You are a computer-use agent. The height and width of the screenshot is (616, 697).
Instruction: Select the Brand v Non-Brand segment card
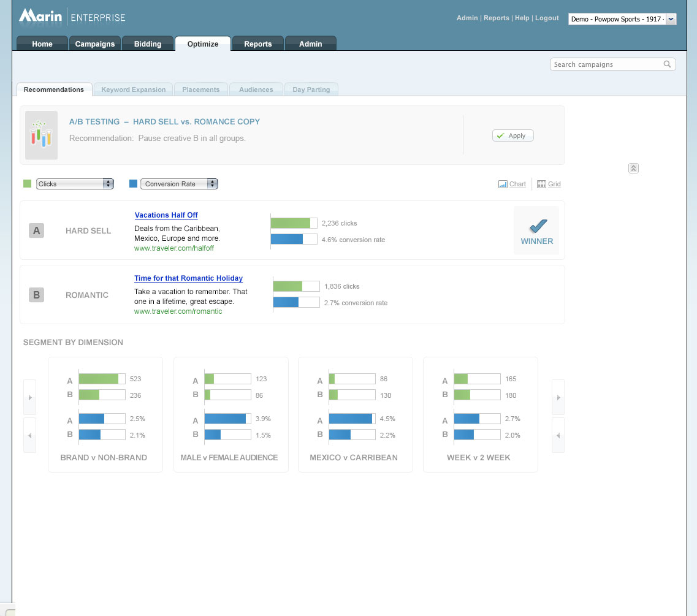105,414
